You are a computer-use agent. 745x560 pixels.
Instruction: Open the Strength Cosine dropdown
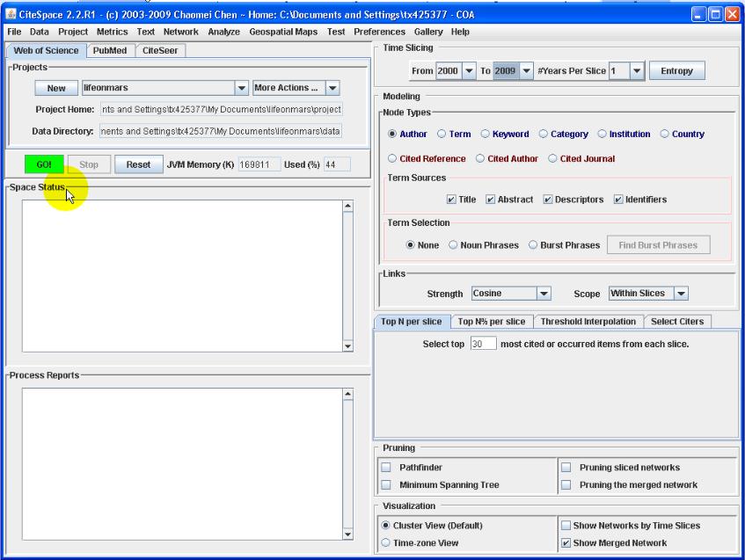click(x=544, y=294)
